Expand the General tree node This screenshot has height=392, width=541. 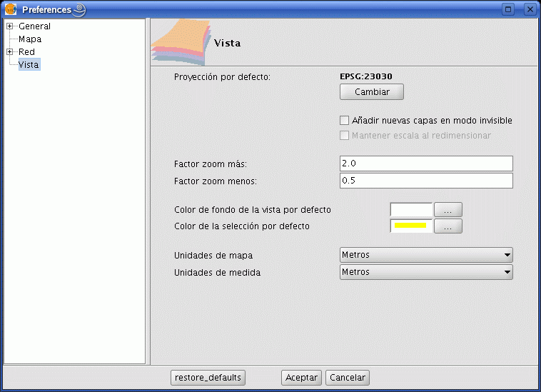pos(10,26)
